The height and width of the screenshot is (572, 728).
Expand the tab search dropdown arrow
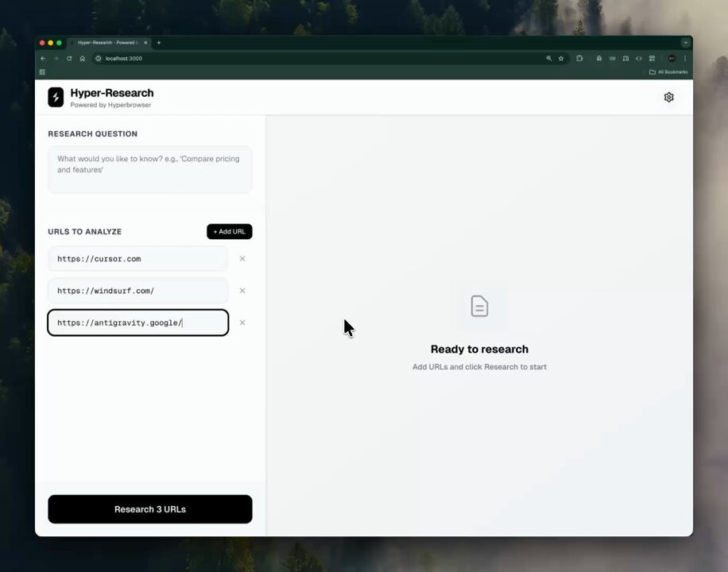click(685, 43)
